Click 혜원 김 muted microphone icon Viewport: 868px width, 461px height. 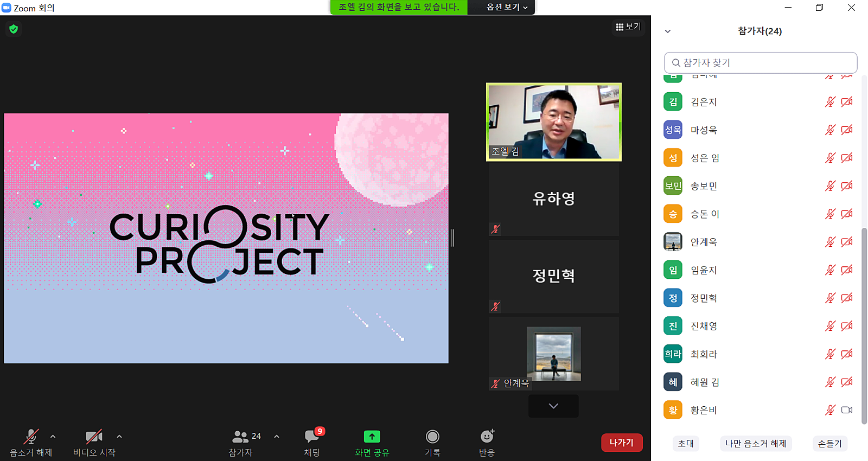click(x=830, y=382)
